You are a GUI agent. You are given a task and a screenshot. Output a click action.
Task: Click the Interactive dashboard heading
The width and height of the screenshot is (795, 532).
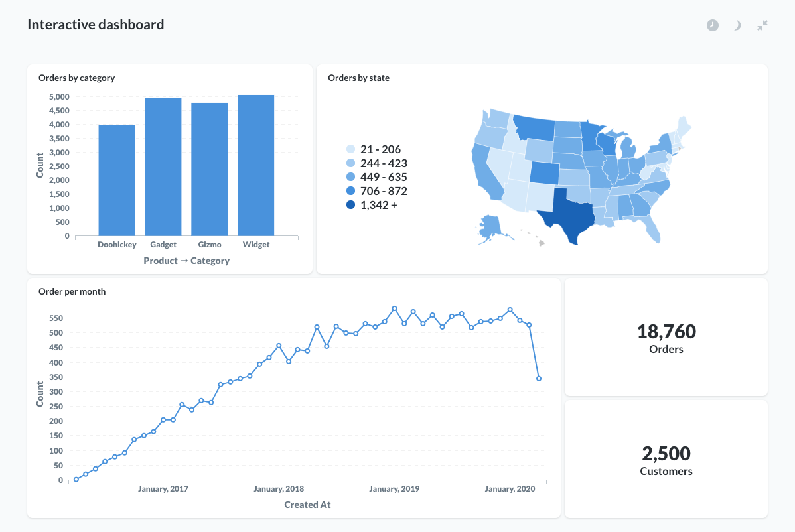pos(95,24)
